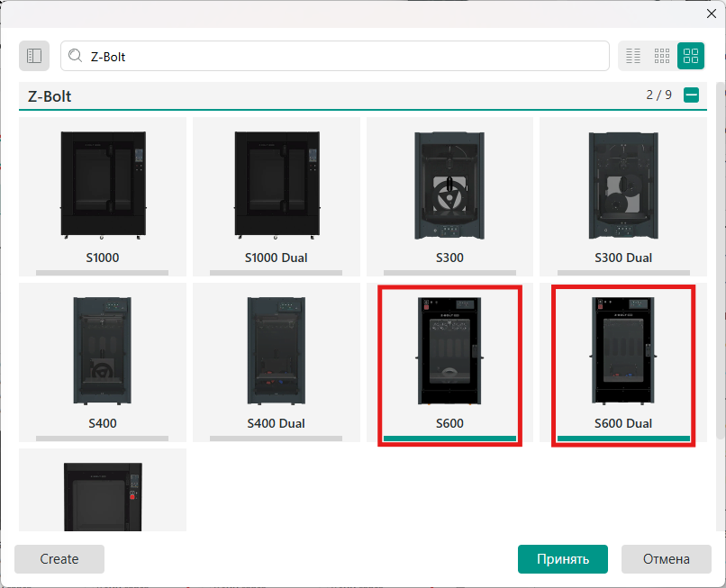Toggle green selection bar under S600 Dual
726x588 pixels.
click(x=623, y=439)
